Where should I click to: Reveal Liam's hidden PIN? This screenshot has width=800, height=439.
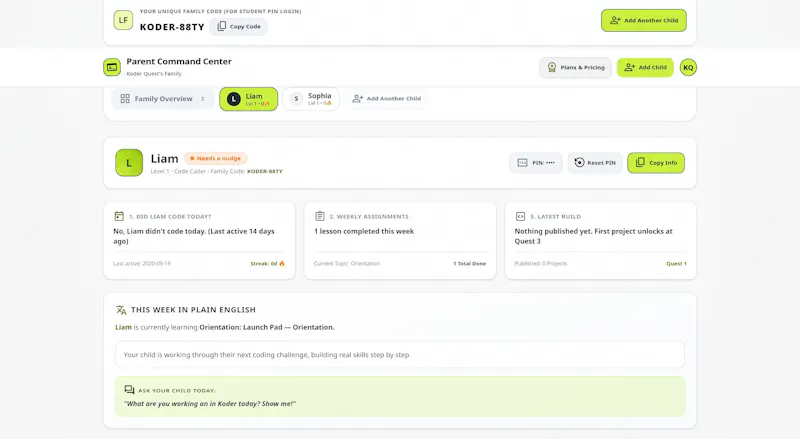tap(536, 163)
